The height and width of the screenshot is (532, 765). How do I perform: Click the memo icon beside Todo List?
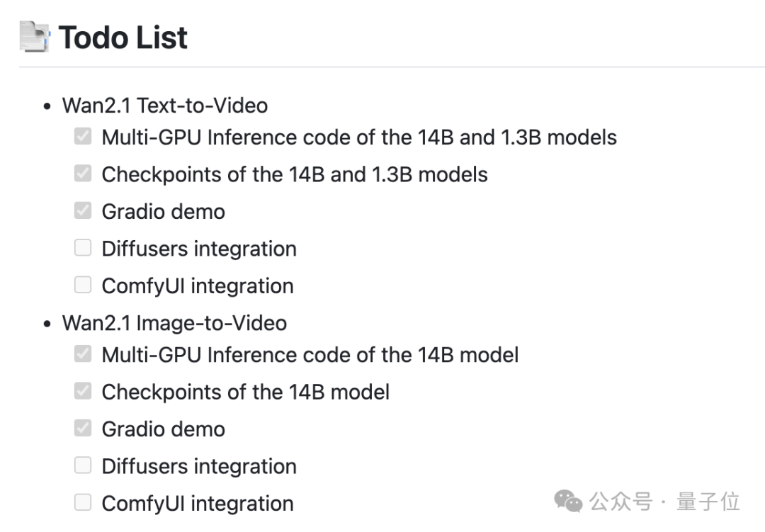pyautogui.click(x=35, y=37)
